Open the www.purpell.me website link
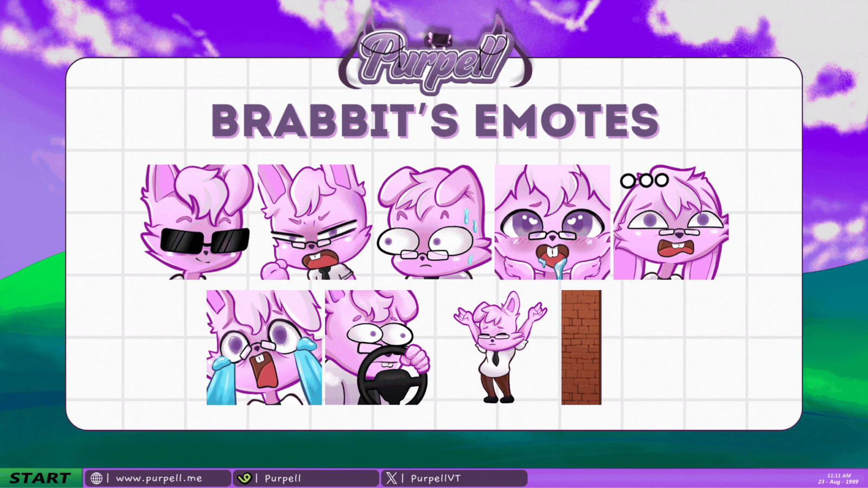Image resolution: width=868 pixels, height=488 pixels. click(158, 478)
